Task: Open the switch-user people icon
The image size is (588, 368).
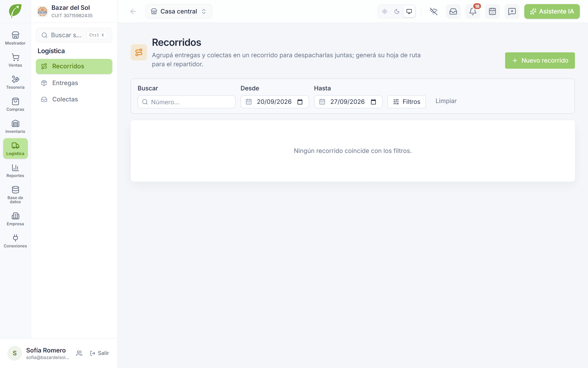Action: [79, 353]
